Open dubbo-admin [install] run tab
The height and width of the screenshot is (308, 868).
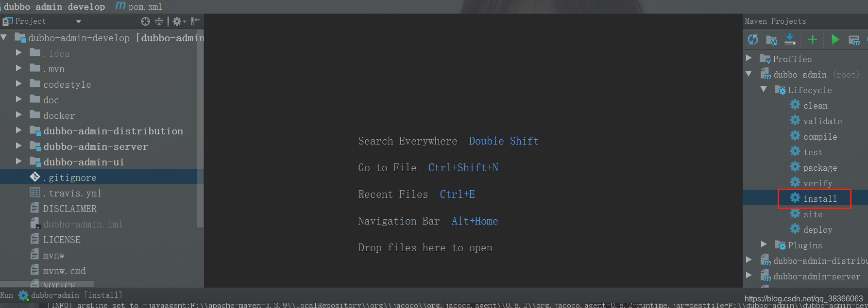coord(70,295)
